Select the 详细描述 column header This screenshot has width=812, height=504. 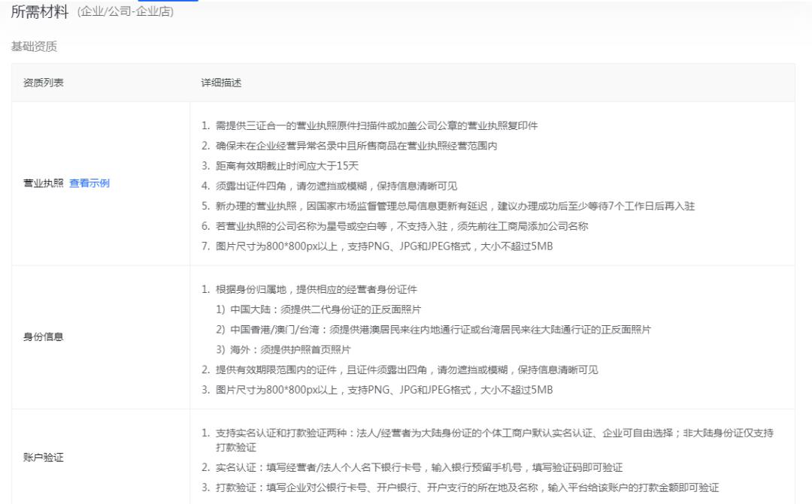coord(221,83)
